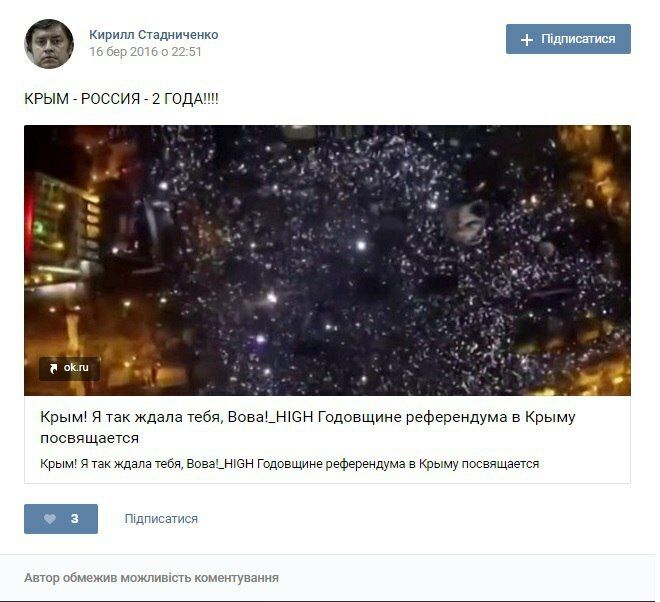Open author name Кирилл Стадниченко

click(154, 35)
